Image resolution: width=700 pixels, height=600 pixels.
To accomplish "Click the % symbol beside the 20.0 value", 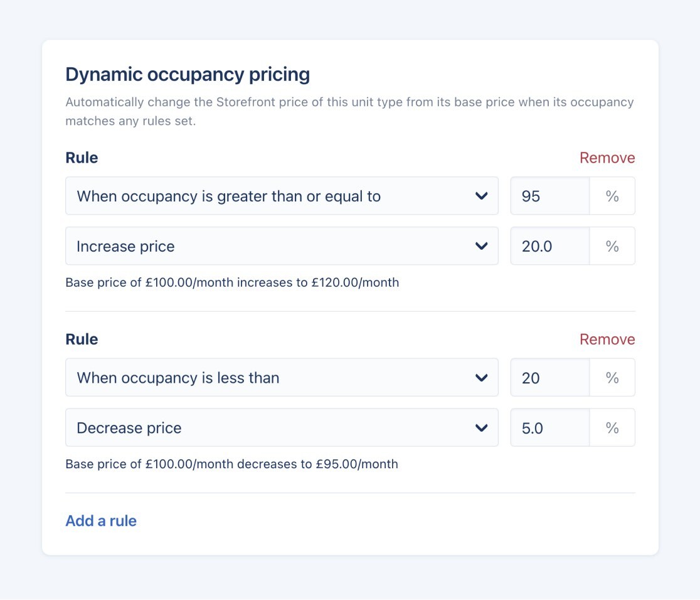I will [x=613, y=246].
